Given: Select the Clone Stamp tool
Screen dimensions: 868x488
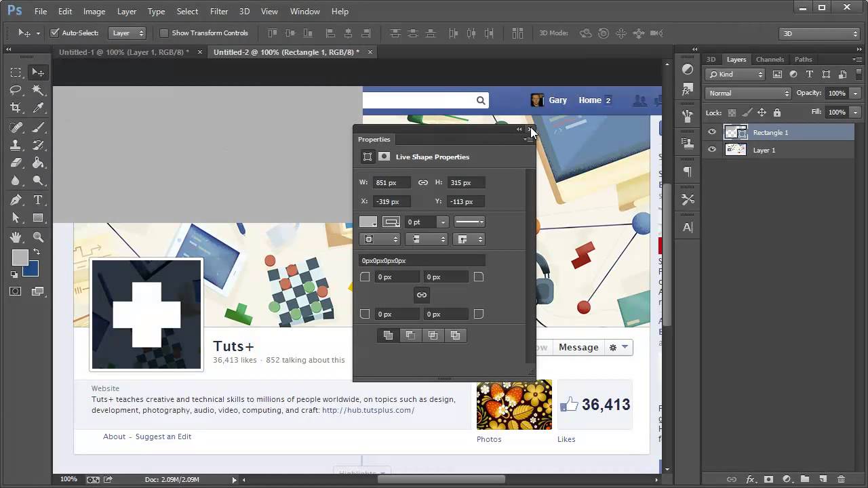Looking at the screenshot, I should (16, 145).
